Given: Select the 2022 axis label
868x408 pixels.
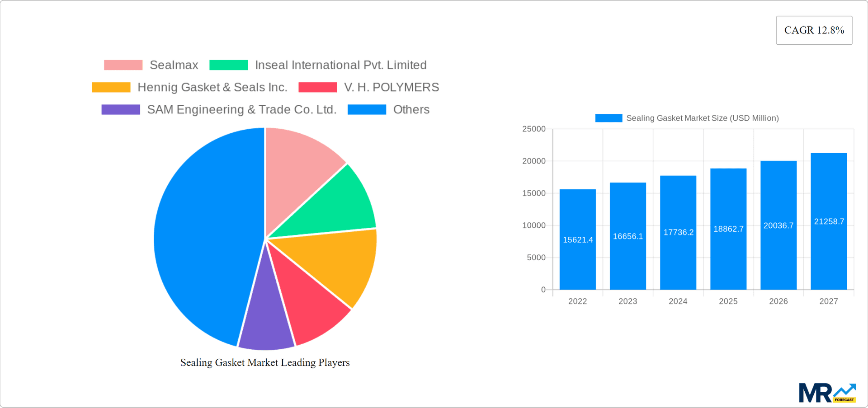Looking at the screenshot, I should tap(578, 301).
